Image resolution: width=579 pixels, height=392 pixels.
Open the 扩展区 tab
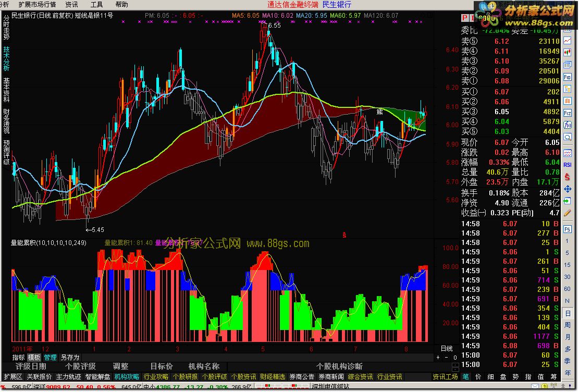click(x=14, y=376)
